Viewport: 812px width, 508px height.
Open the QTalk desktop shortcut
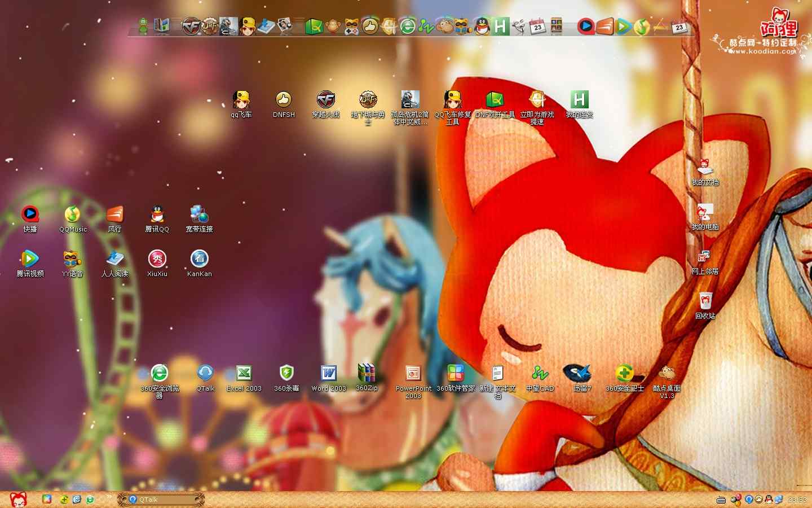(x=205, y=378)
